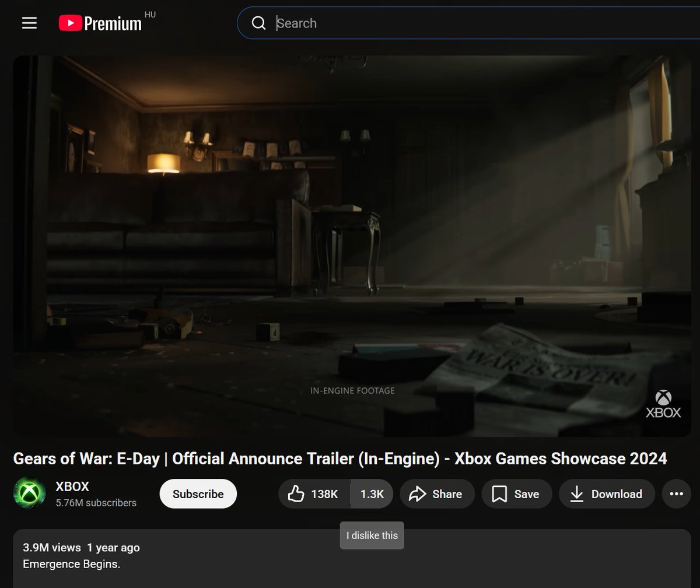The image size is (700, 588).
Task: Open the XBOX channel name link
Action: tap(72, 487)
